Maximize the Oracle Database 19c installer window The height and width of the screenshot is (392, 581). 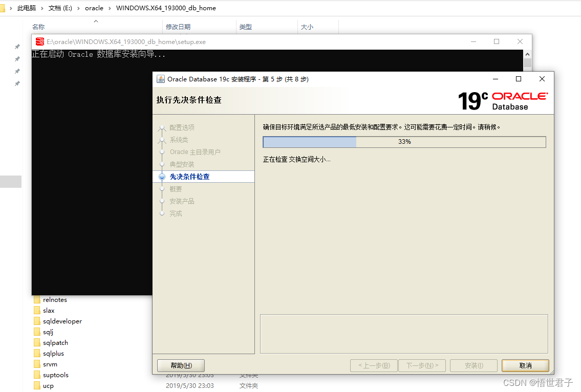pos(519,79)
